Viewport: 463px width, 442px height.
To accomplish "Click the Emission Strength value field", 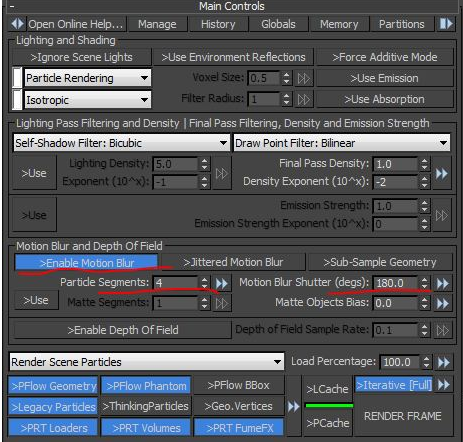I will [395, 206].
